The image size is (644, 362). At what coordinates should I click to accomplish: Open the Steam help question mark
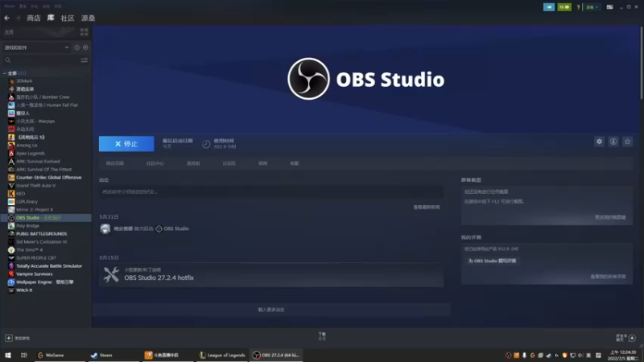pos(578,7)
